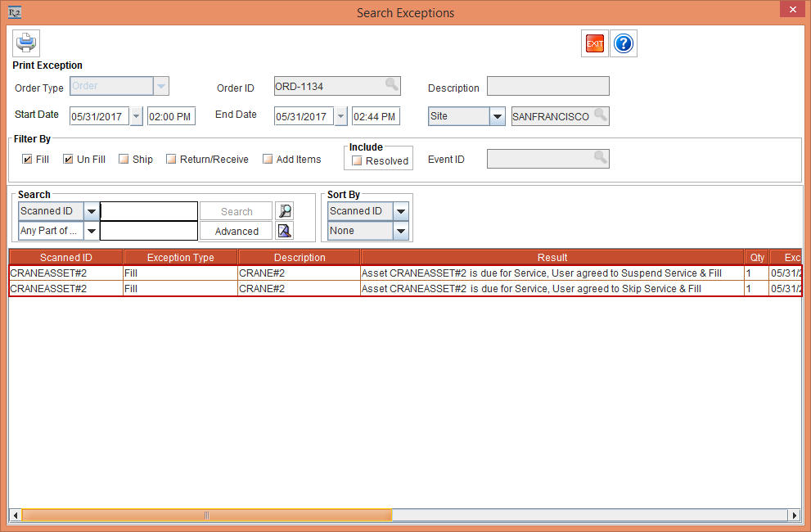Click the Order ID lookup magnifier icon
The width and height of the screenshot is (811, 532).
392,85
